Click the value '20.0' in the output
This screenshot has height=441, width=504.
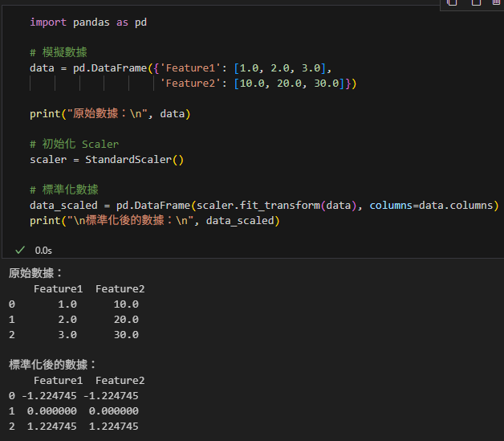point(126,320)
